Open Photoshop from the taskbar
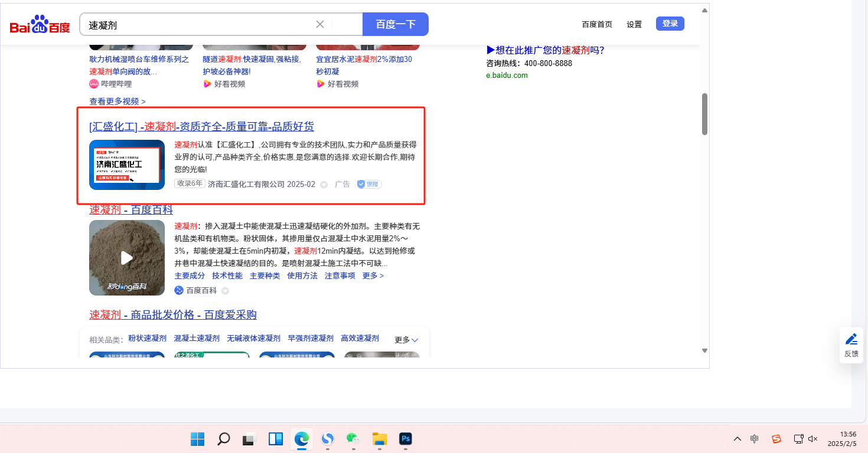Screen dimensions: 868x453 (406, 439)
